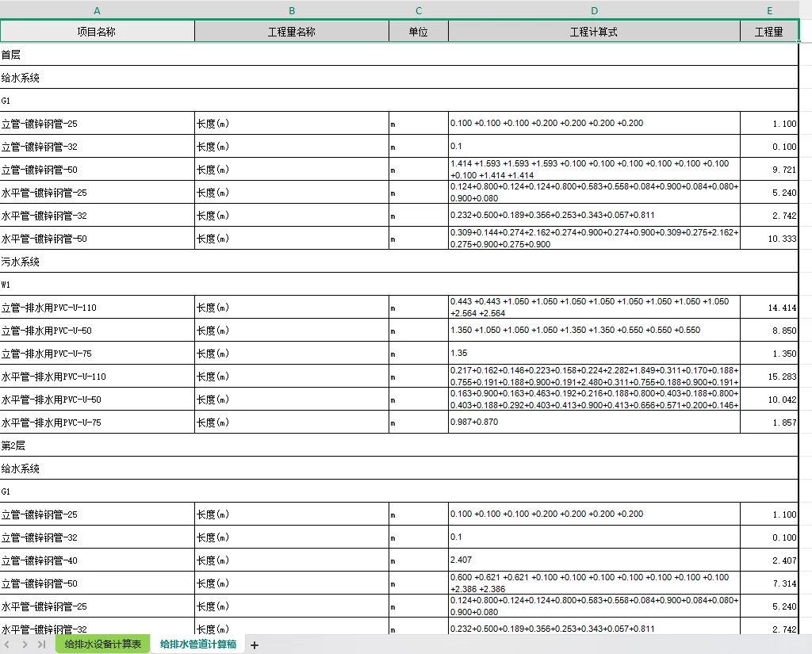Click formula starting 1.350 +1.050 +1.050

point(594,331)
